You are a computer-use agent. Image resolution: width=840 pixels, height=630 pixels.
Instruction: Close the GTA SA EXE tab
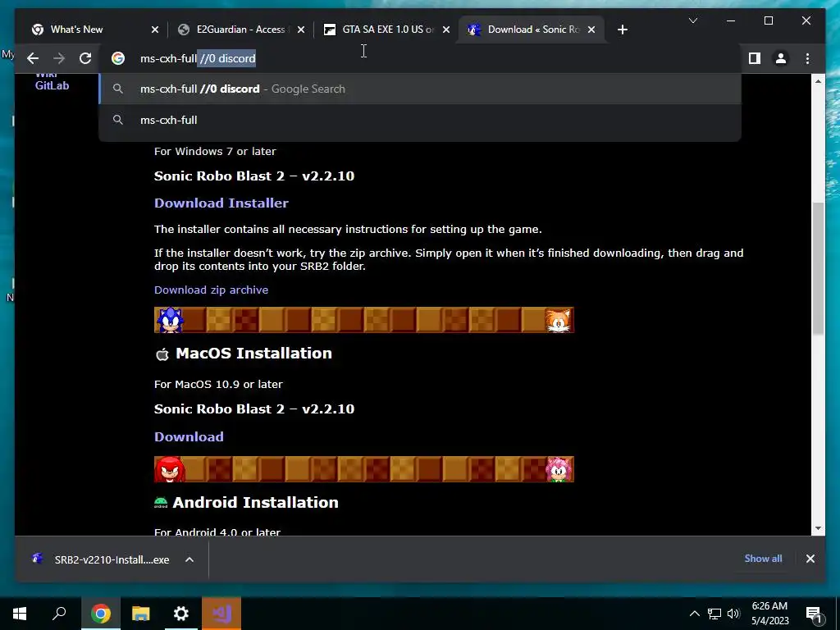[446, 30]
